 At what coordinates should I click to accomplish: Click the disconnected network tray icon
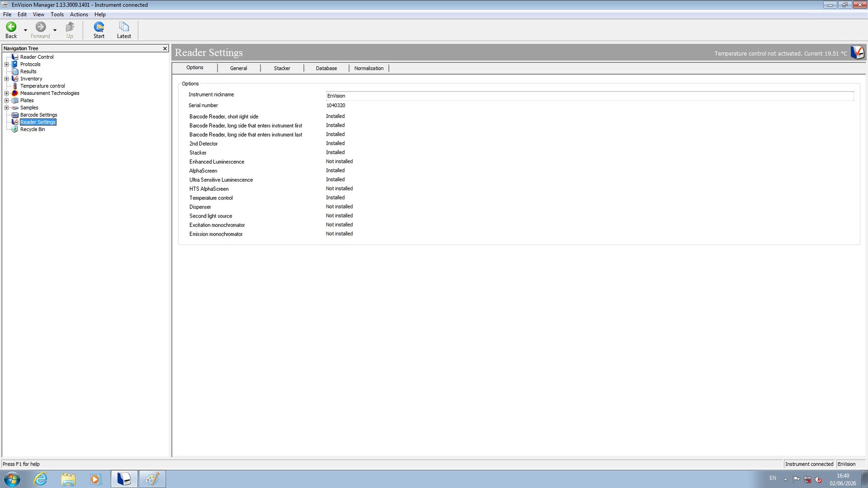tap(808, 479)
